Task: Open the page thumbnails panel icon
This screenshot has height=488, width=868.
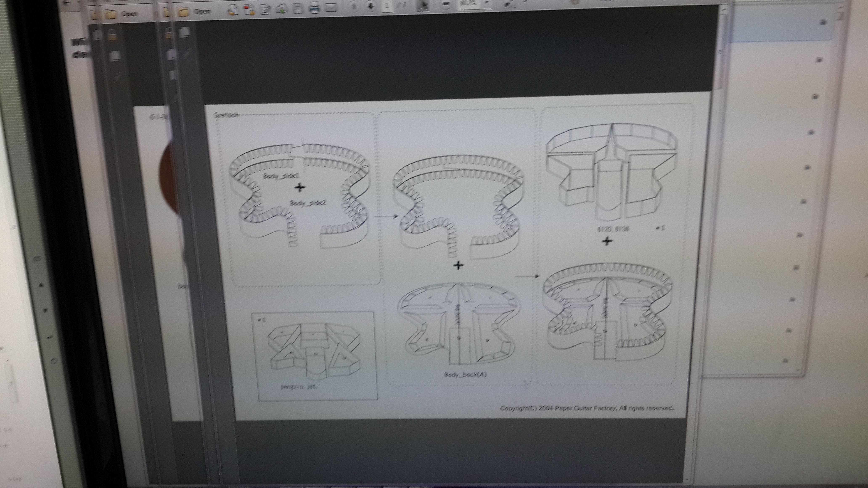Action: click(184, 32)
